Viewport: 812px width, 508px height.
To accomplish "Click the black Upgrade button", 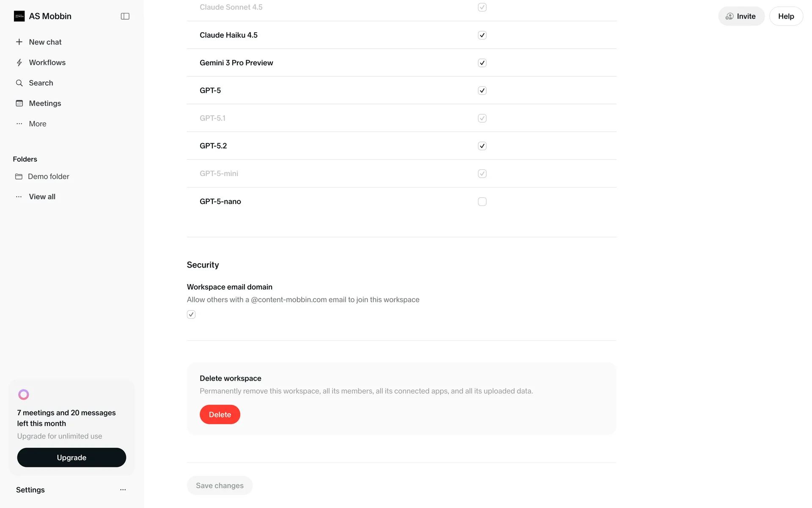I will pos(71,458).
